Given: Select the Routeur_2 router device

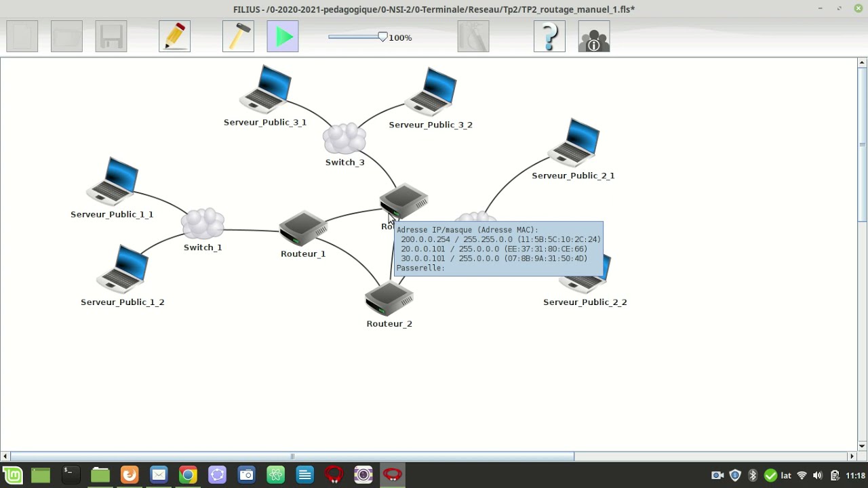Looking at the screenshot, I should tap(389, 299).
